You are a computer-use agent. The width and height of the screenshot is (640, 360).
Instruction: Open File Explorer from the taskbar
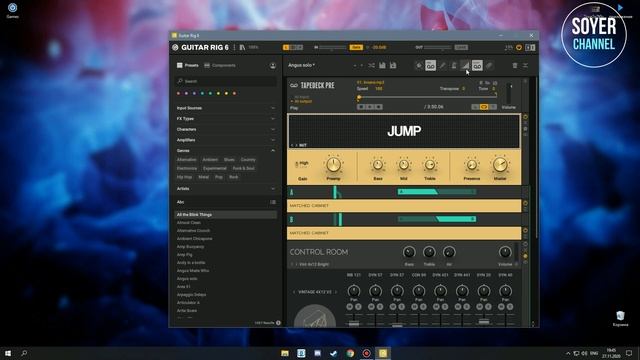285,353
